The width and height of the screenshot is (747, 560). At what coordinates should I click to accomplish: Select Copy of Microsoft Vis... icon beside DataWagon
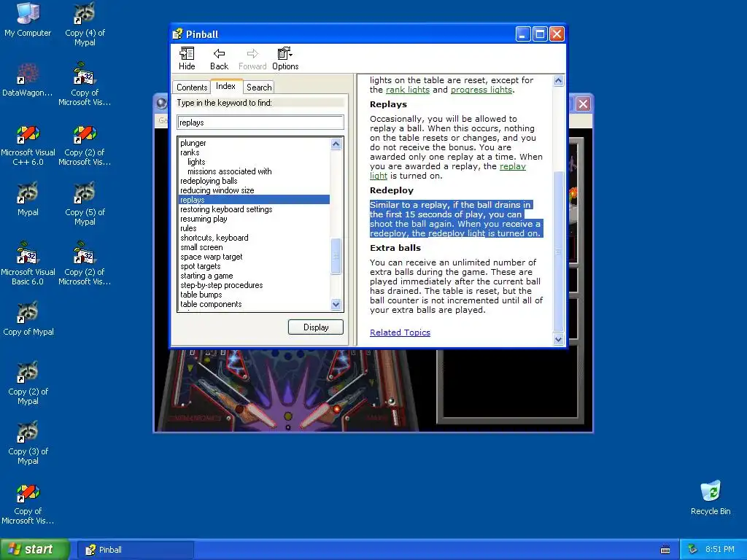point(85,84)
